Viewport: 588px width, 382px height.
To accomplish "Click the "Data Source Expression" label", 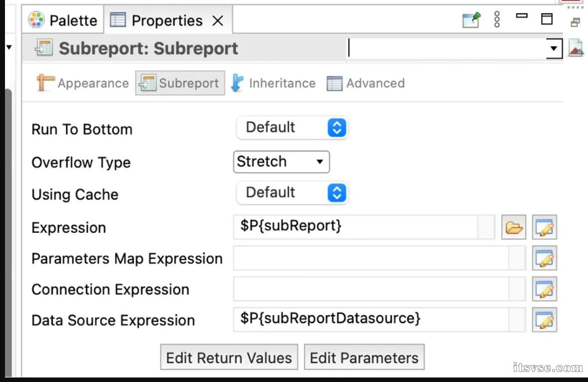I will (x=113, y=321).
